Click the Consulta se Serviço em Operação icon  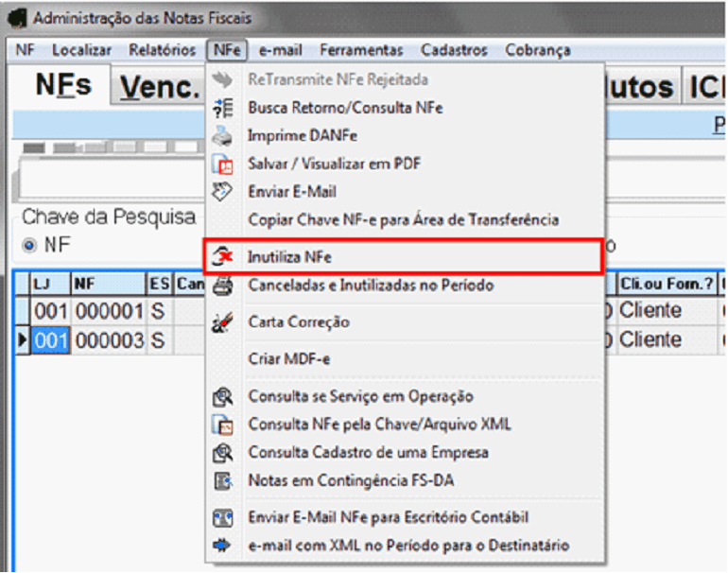coord(223,396)
